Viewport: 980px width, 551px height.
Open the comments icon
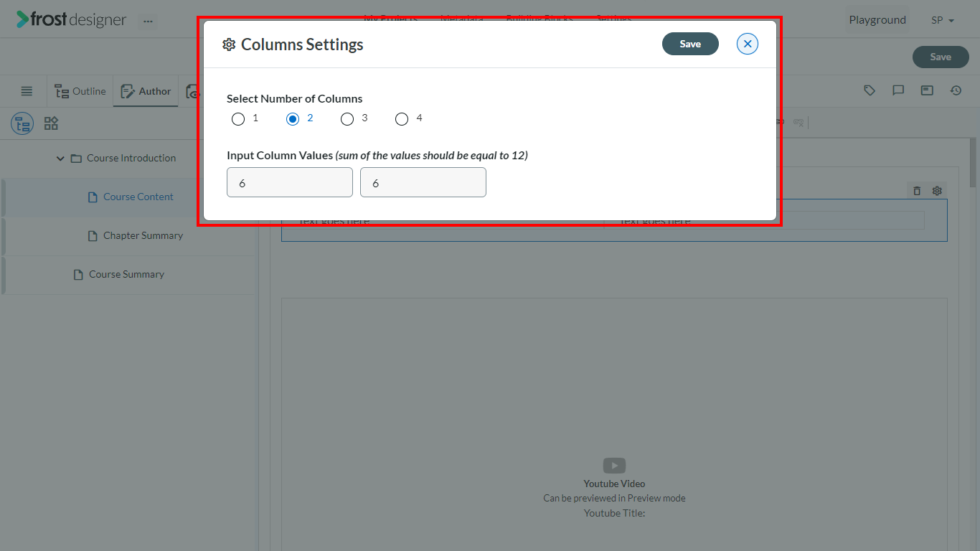898,90
